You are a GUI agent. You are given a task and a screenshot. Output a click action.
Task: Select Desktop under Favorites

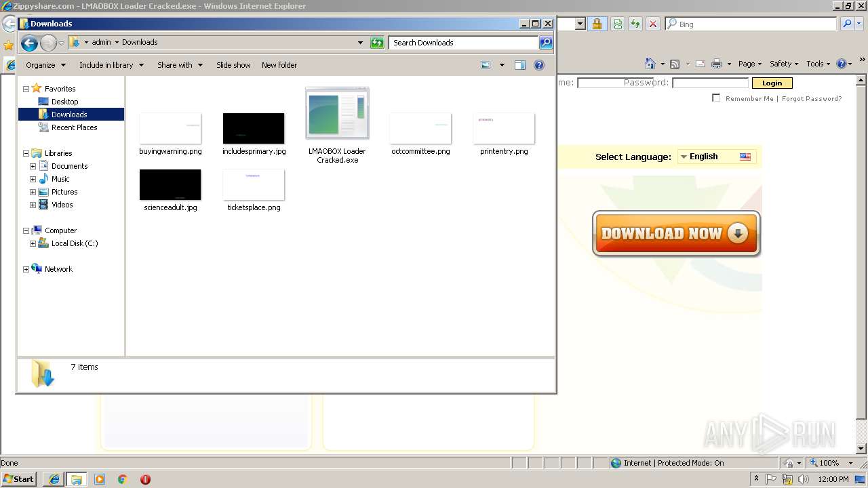tap(64, 102)
